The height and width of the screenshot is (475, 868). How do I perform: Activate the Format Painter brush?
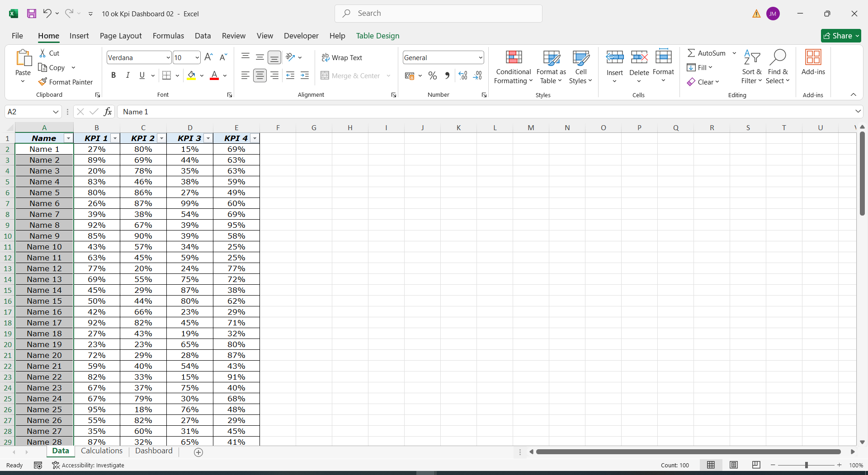[x=66, y=82]
